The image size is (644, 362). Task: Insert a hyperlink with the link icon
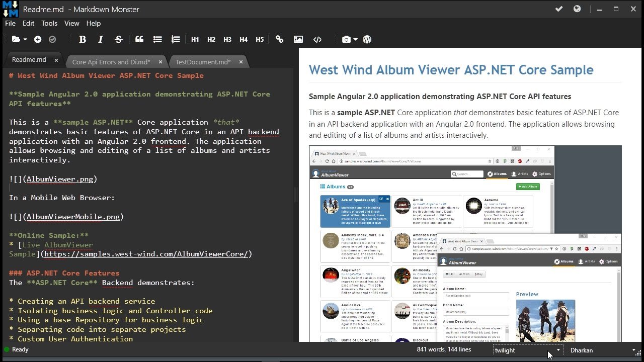click(x=280, y=39)
